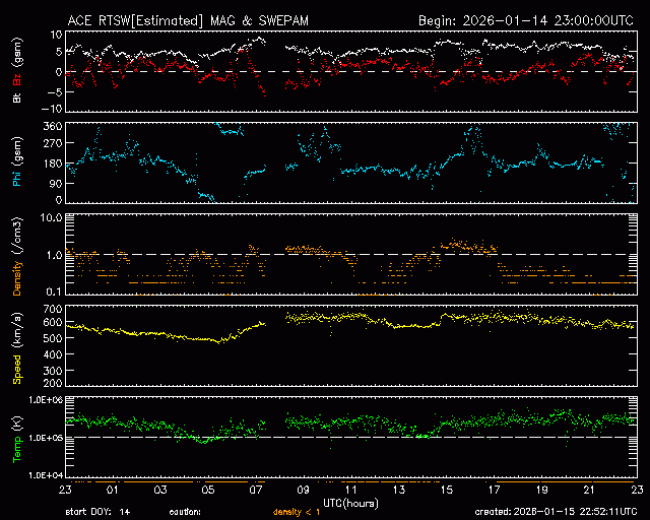
Task: Click the "1.0" tick on the Density axis
Action: click(54, 255)
